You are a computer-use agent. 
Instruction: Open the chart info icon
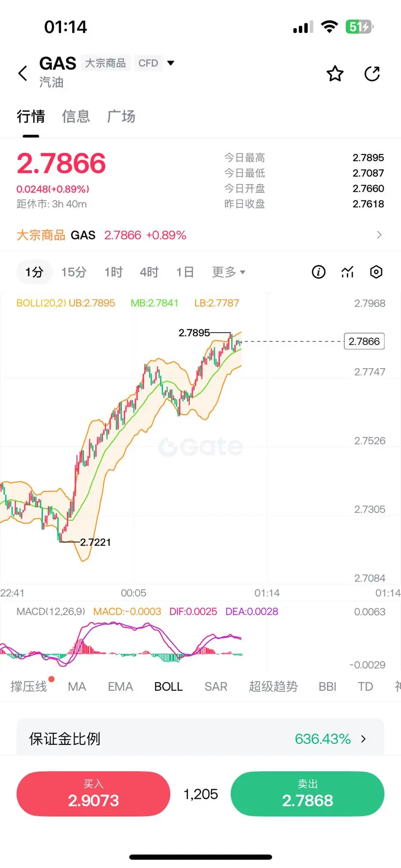(x=318, y=272)
